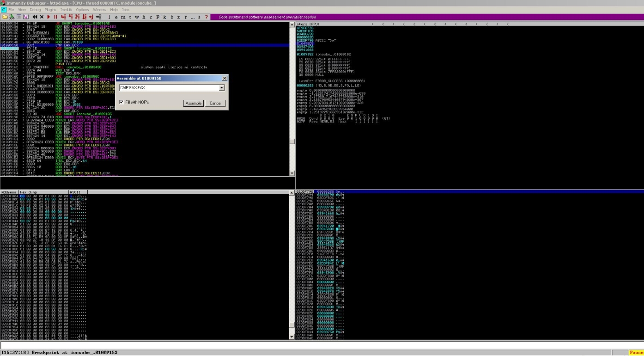Click the hex dump pane vertical scrollbar

point(292,264)
